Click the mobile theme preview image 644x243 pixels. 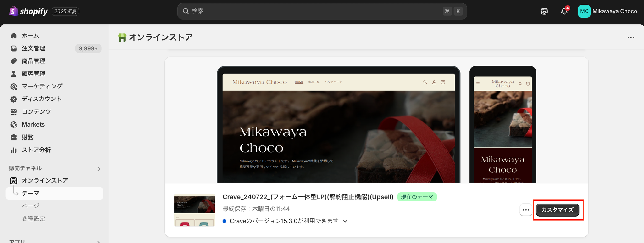point(503,125)
